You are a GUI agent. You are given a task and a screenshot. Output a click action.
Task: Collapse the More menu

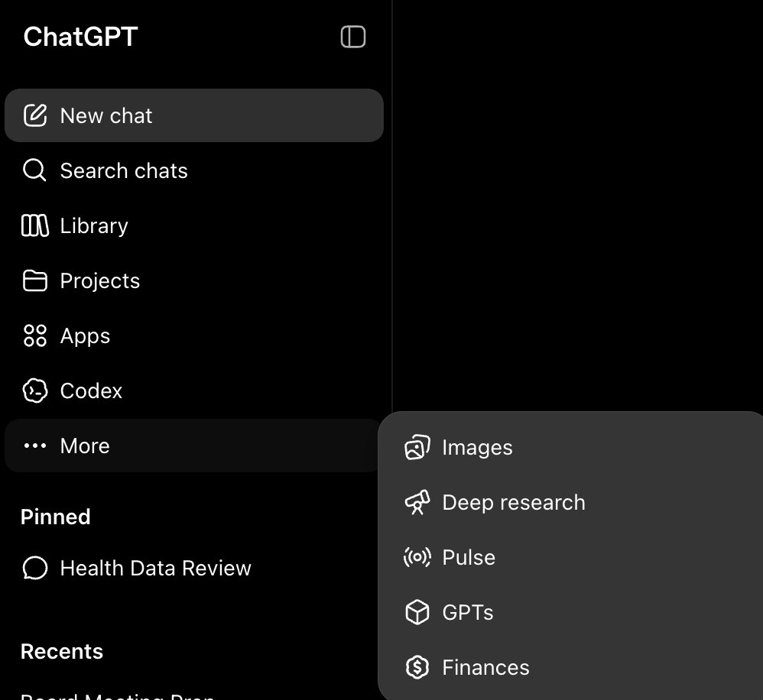(x=192, y=446)
